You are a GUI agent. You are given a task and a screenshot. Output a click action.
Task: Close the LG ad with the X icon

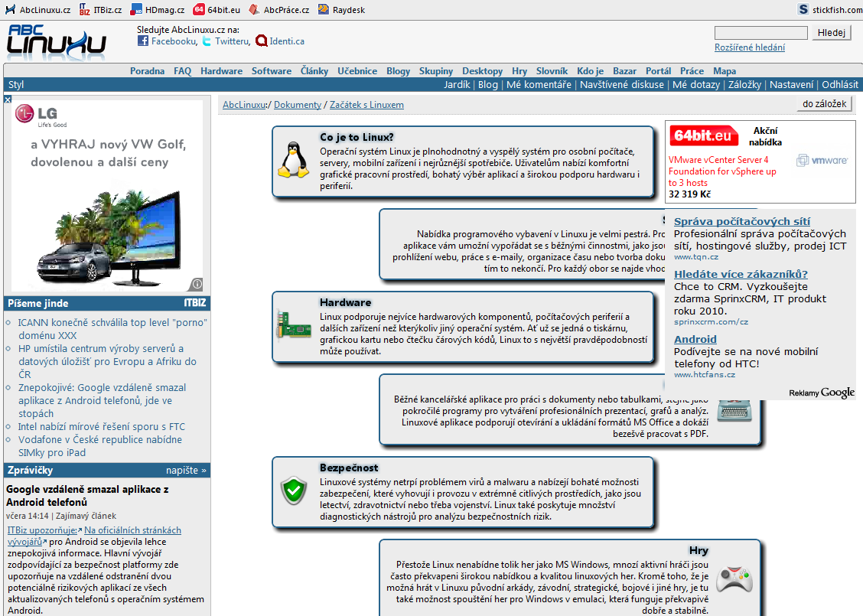tap(8, 99)
